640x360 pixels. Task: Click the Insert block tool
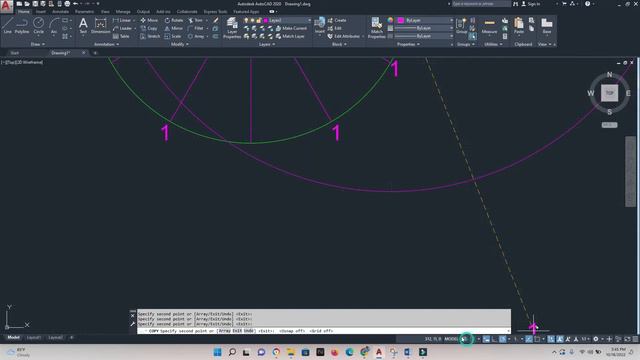point(320,25)
